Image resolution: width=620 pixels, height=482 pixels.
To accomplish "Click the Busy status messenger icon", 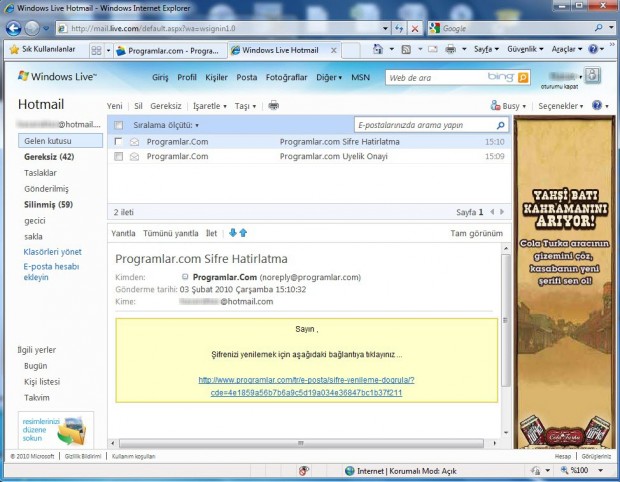I will pos(495,106).
